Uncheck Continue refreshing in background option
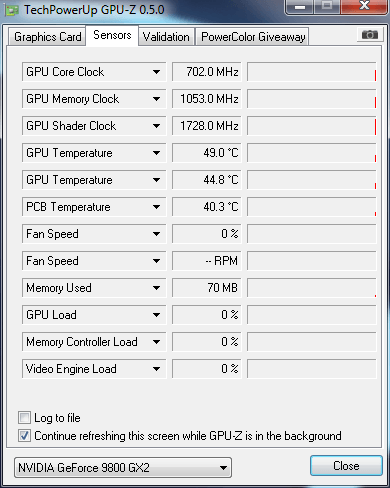The height and width of the screenshot is (488, 390). pos(24,436)
